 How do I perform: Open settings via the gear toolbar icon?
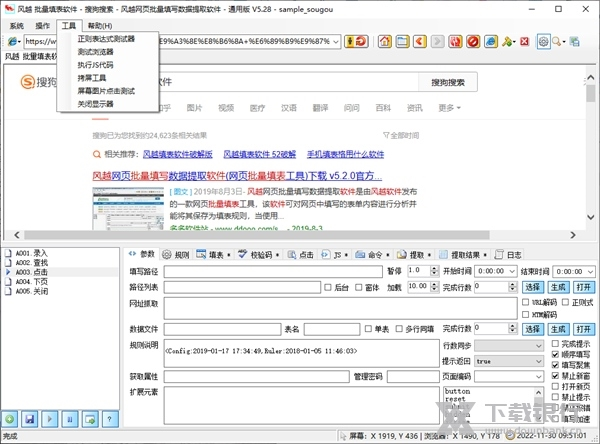(x=543, y=41)
